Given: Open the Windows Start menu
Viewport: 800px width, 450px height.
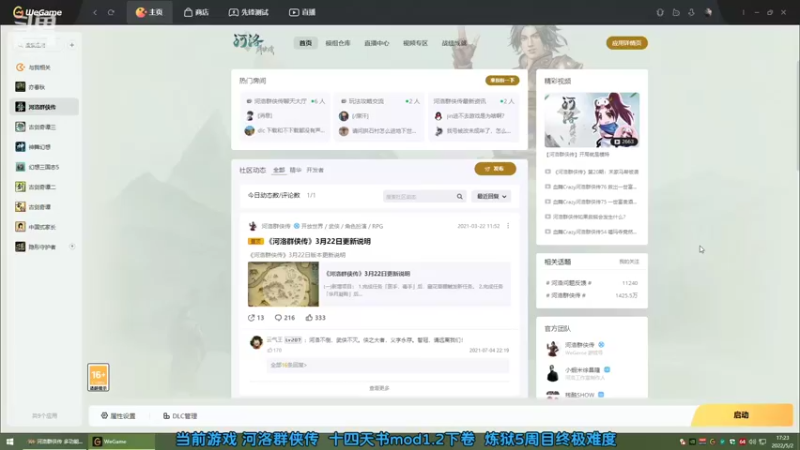Looking at the screenshot, I should point(10,441).
